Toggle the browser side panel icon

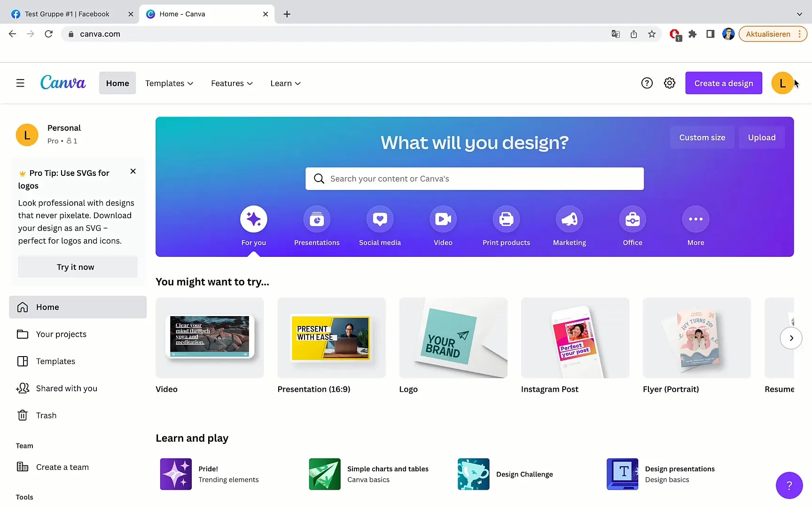point(710,34)
